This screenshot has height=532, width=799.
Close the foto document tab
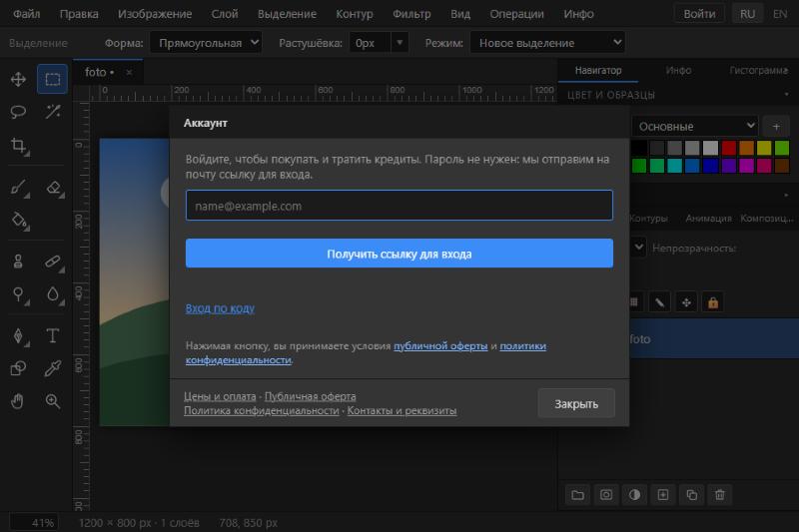129,72
